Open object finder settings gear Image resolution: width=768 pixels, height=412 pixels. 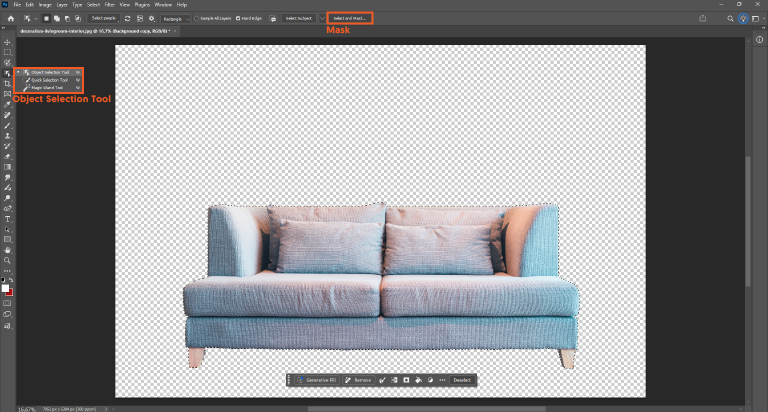tap(152, 19)
